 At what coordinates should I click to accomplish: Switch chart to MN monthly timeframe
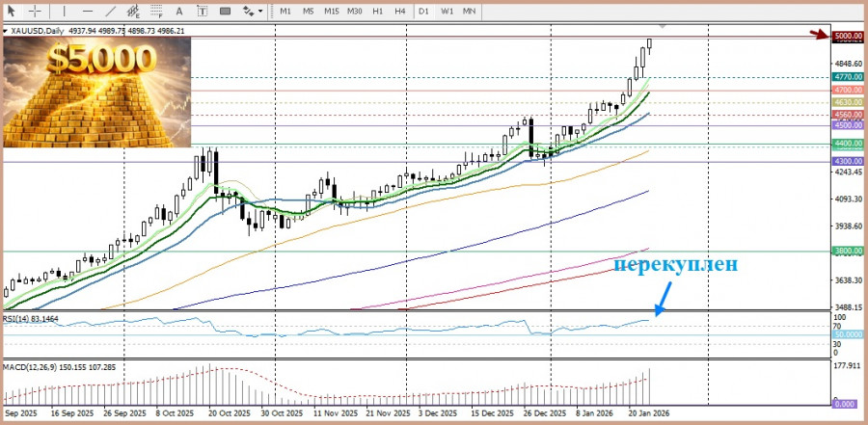[x=469, y=11]
